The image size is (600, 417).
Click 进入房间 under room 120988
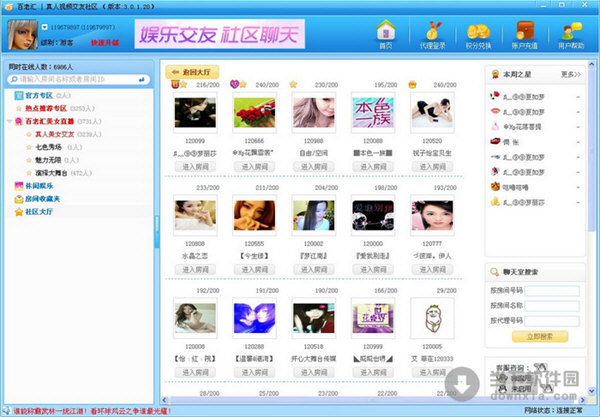[x=314, y=167]
